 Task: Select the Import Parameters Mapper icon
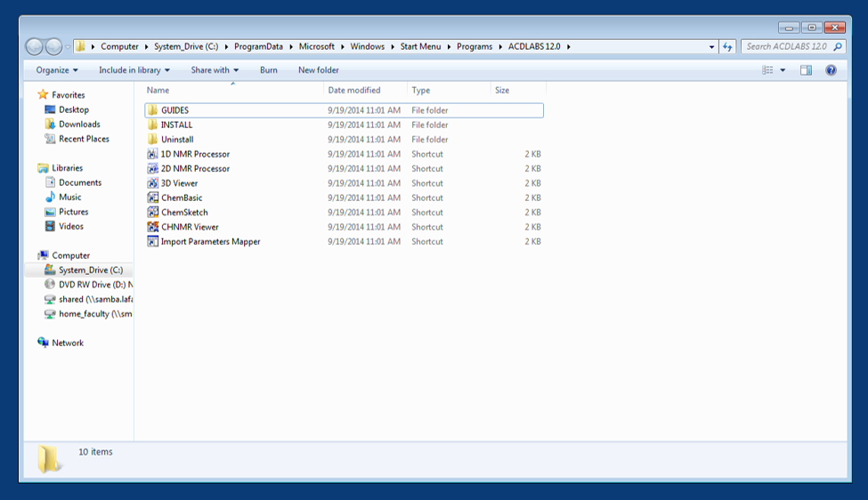click(153, 241)
